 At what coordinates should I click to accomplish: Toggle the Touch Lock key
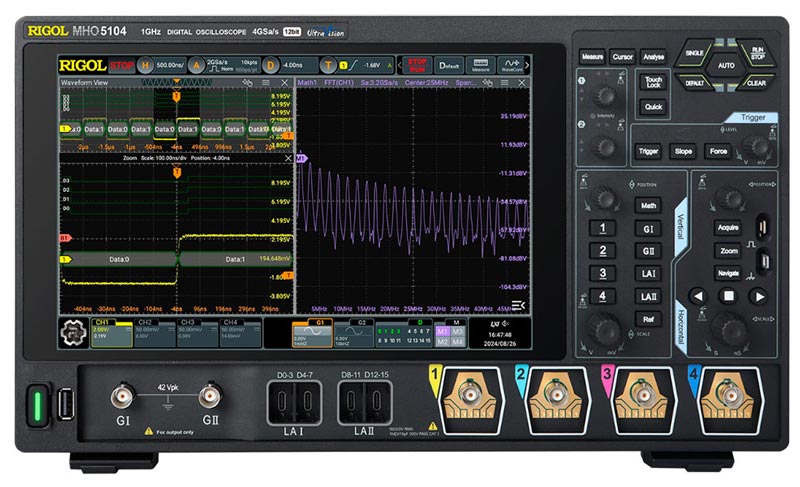[x=653, y=82]
